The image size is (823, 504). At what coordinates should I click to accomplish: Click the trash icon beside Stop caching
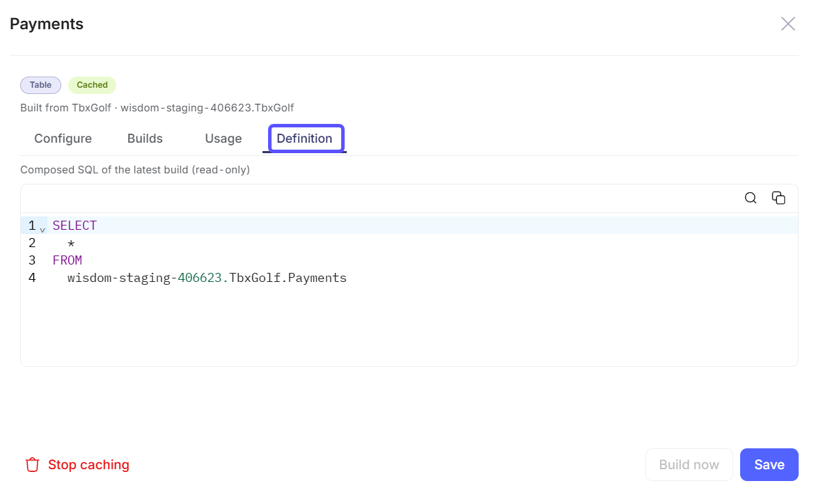coord(33,464)
